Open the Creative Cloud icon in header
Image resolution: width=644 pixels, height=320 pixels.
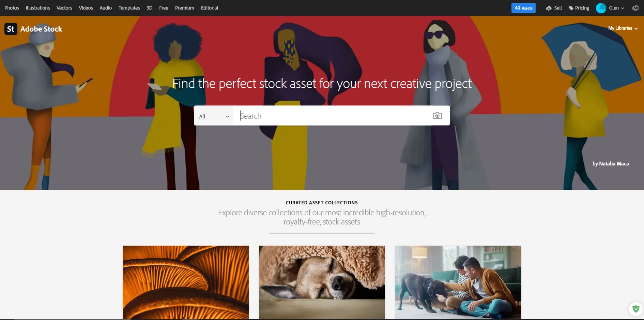pyautogui.click(x=635, y=8)
